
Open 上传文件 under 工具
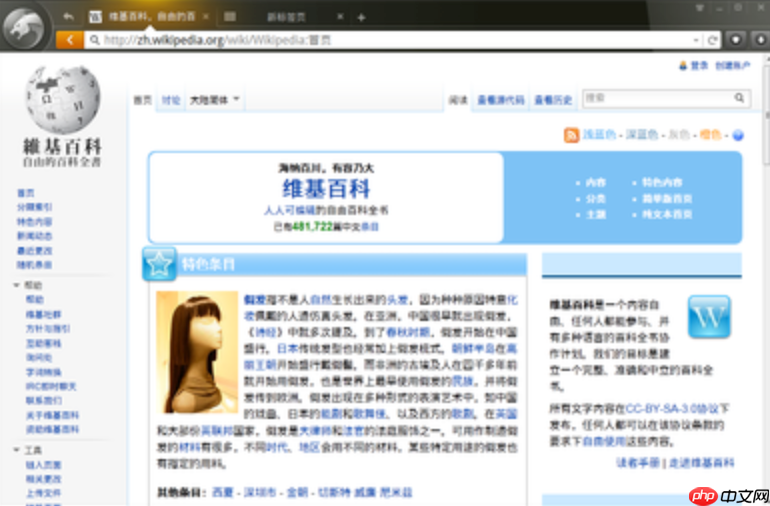tap(43, 493)
